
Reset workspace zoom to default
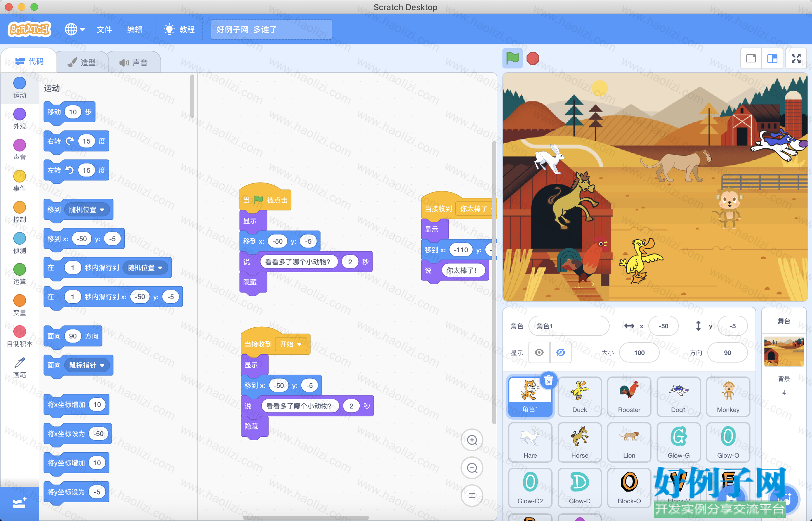coord(472,496)
